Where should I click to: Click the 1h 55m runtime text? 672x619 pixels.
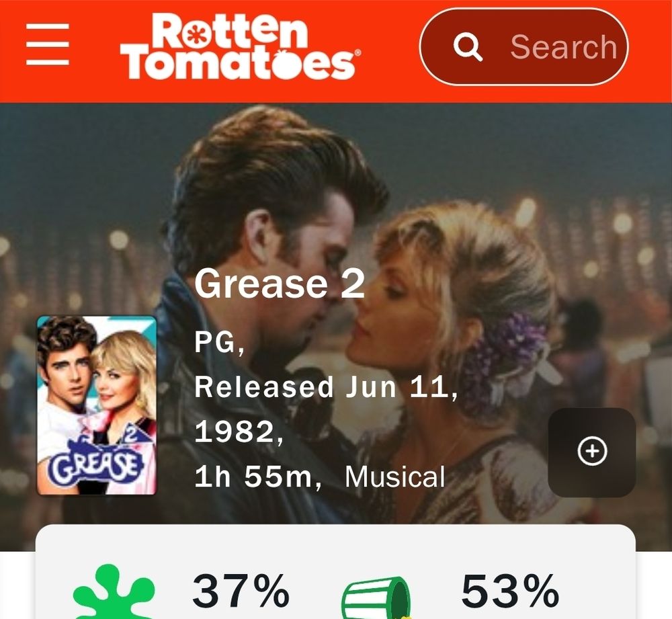tap(257, 477)
